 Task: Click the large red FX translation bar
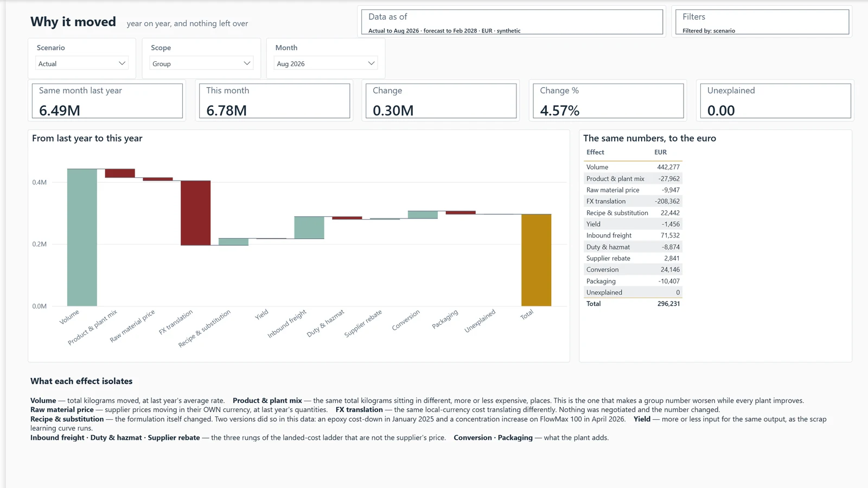click(196, 213)
